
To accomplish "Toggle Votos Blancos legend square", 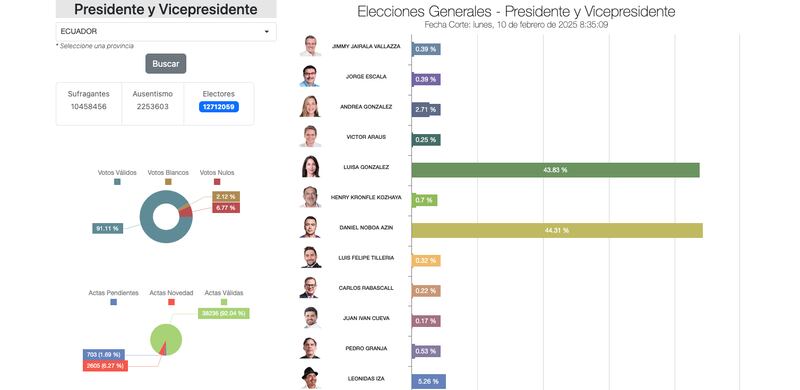I will [168, 182].
